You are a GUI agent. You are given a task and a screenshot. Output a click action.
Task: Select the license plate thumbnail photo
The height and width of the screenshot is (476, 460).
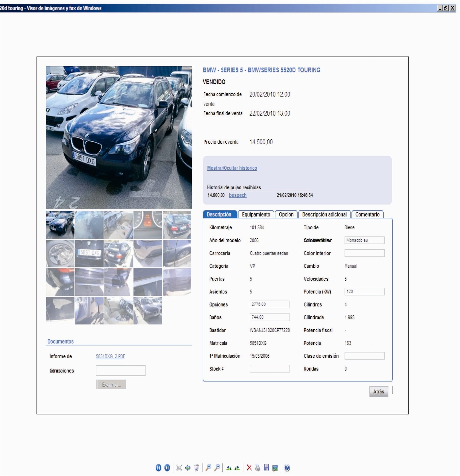point(89,253)
